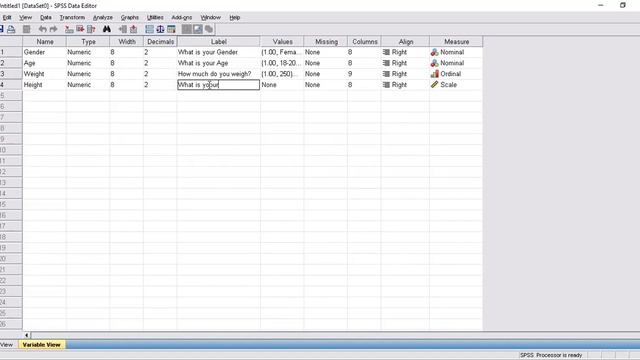Click the Show All Variables icon
The width and height of the screenshot is (640, 360).
pyautogui.click(x=209, y=29)
